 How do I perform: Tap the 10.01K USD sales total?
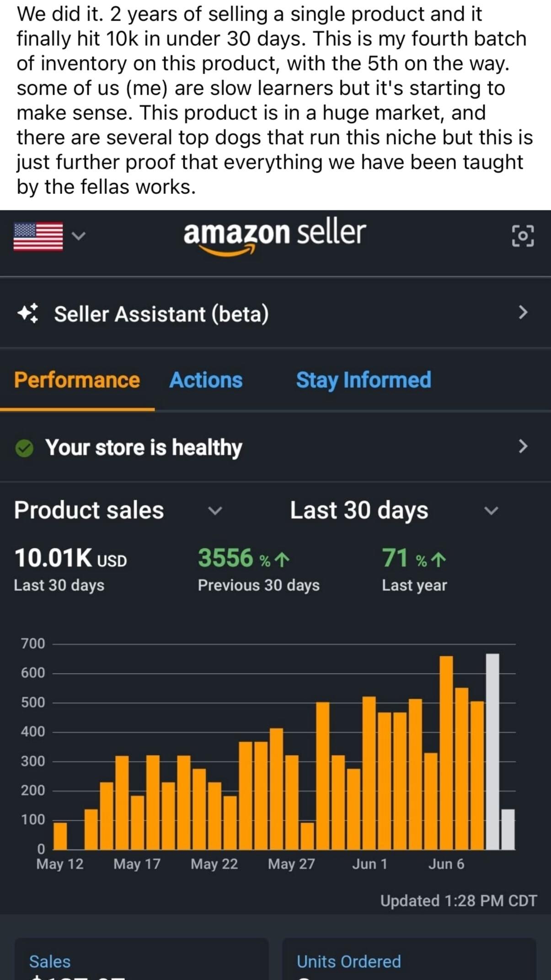coord(70,559)
